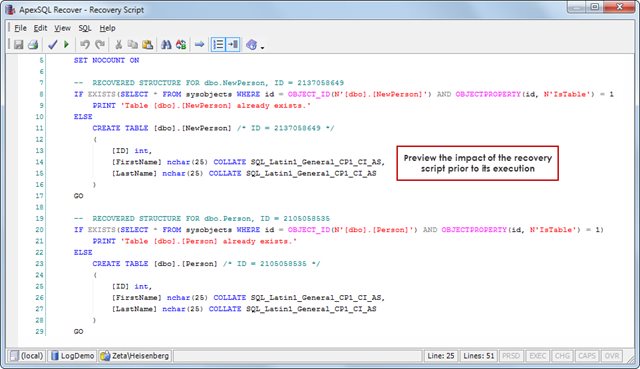
Task: Click the LogDemo database status item
Action: pos(72,356)
